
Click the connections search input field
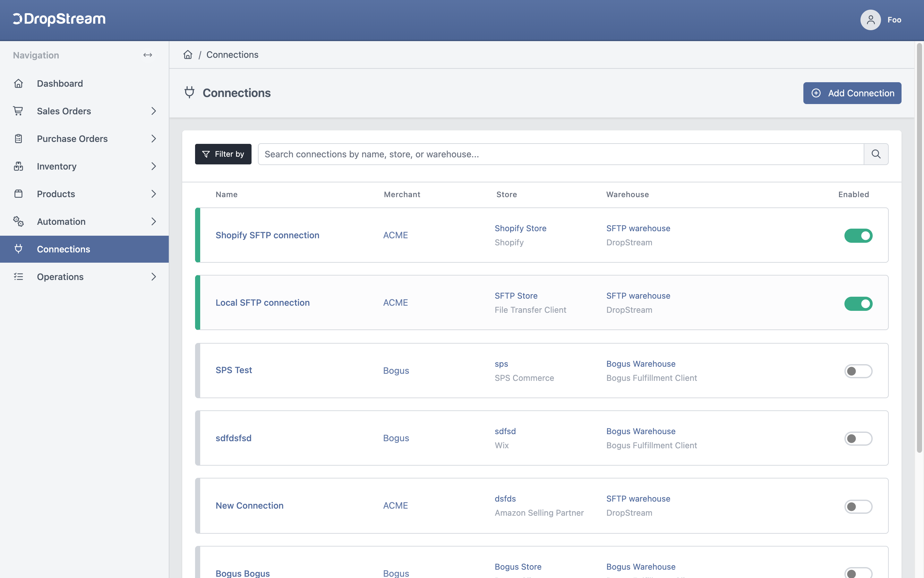coord(561,154)
